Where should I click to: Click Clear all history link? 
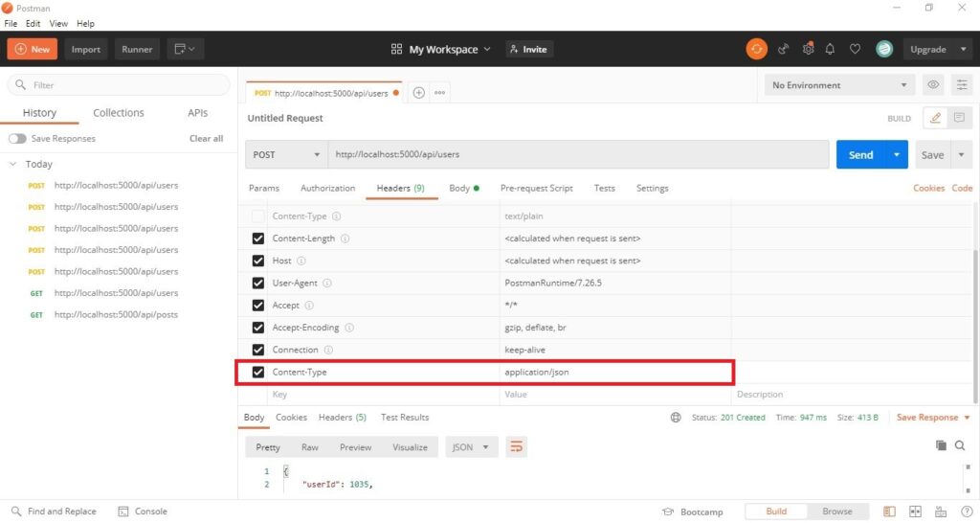tap(207, 138)
